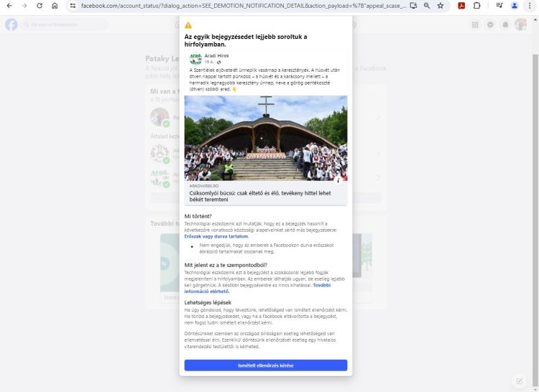This screenshot has width=539, height=392.
Task: Open Messenger from the Facebook header
Action: click(490, 24)
